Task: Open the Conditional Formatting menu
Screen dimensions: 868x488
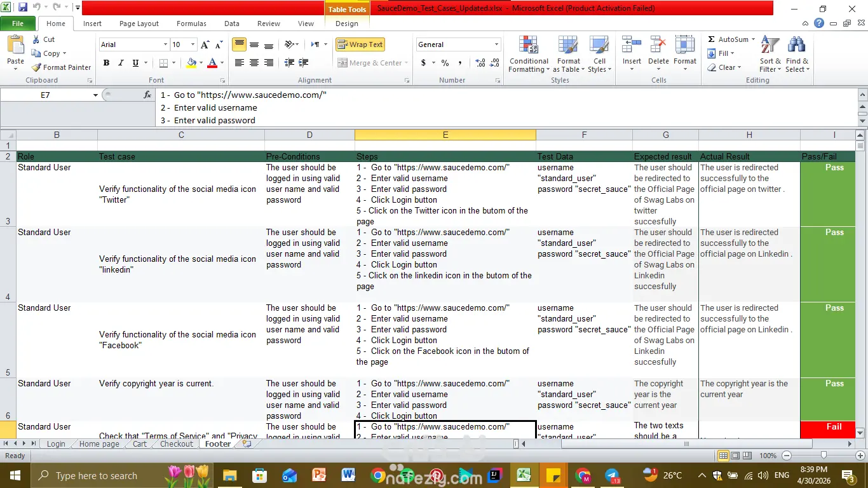Action: coord(529,55)
